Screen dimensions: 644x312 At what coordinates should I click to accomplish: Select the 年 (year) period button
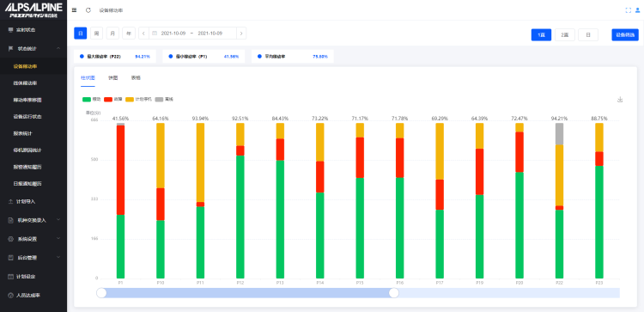point(129,34)
